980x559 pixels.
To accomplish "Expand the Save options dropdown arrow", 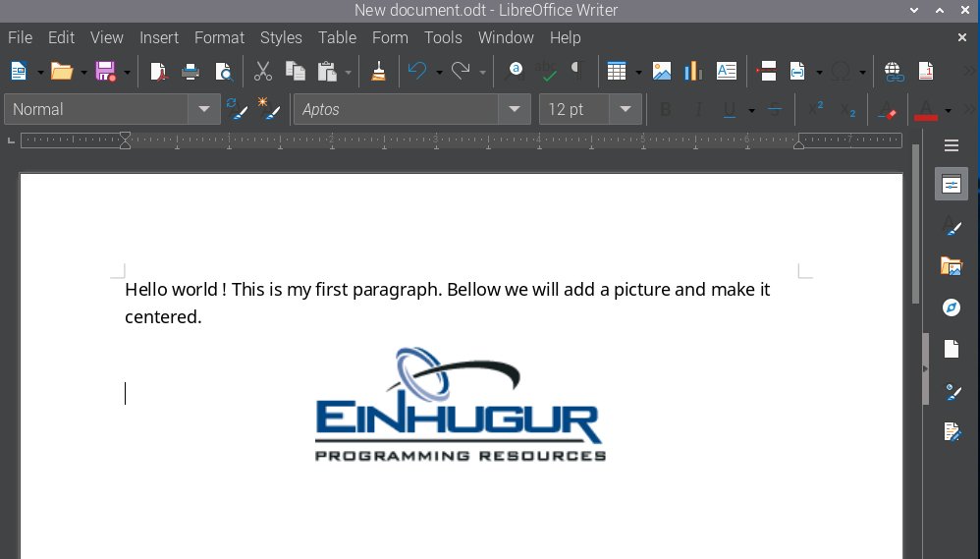I will pos(127,73).
